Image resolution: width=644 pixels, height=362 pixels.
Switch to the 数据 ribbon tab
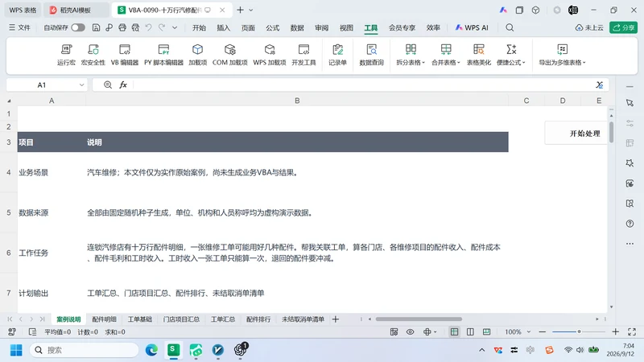pos(297,27)
